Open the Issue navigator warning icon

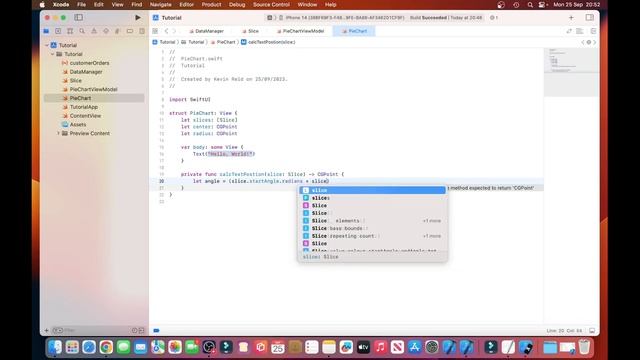coord(94,31)
